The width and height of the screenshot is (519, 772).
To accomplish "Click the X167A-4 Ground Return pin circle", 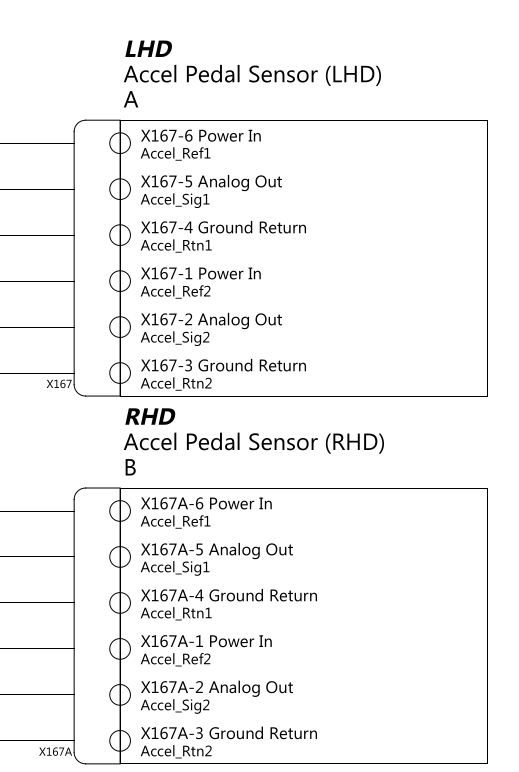I will [x=120, y=603].
